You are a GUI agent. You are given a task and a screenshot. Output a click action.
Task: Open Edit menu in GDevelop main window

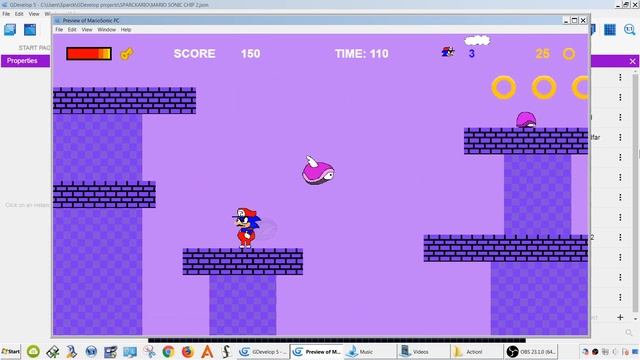click(19, 14)
